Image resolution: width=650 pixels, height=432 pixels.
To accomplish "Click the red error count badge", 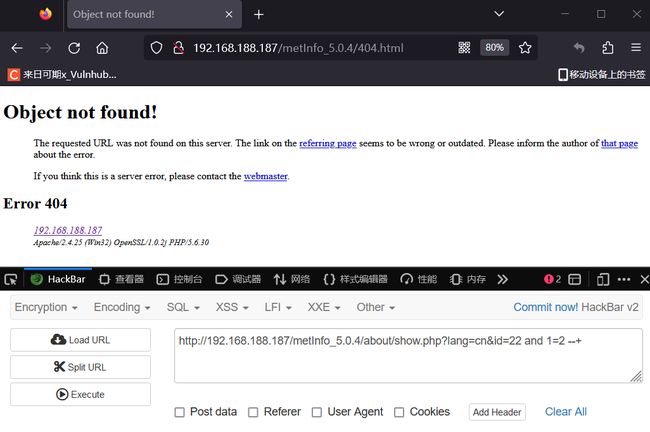I will point(553,279).
